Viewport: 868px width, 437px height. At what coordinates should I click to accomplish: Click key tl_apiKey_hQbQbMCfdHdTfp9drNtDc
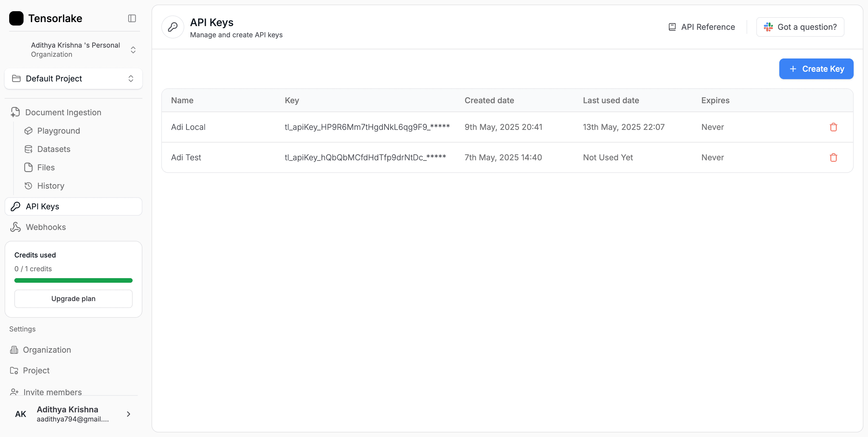(x=365, y=157)
